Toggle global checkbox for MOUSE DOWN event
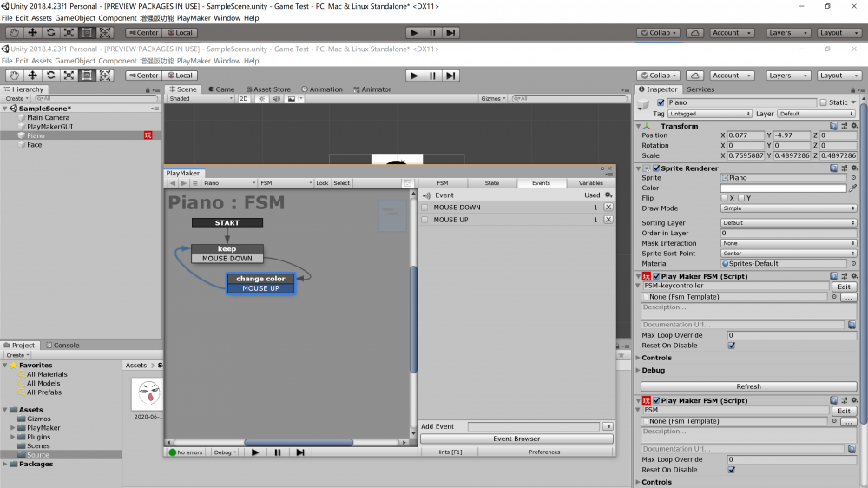This screenshot has width=868, height=488. (x=424, y=208)
